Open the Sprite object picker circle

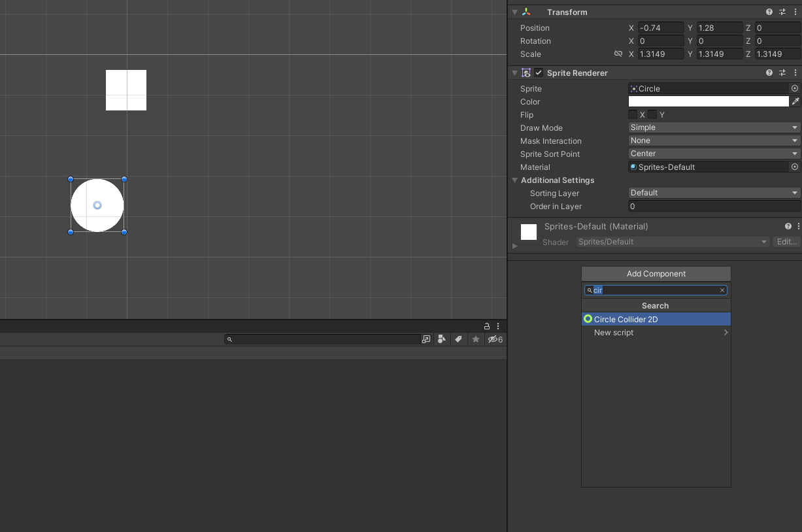click(x=795, y=88)
